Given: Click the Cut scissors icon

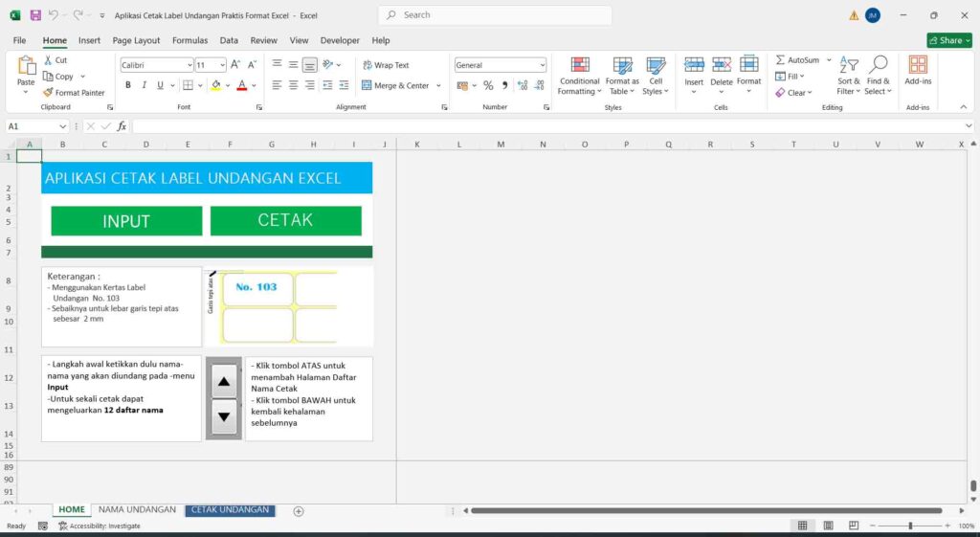Looking at the screenshot, I should 48,60.
